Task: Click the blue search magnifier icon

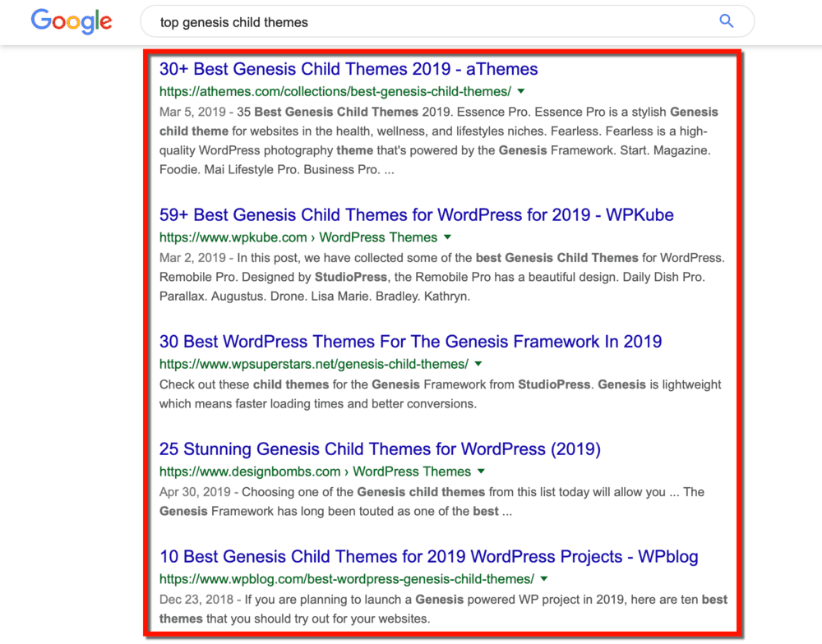Action: (x=726, y=21)
